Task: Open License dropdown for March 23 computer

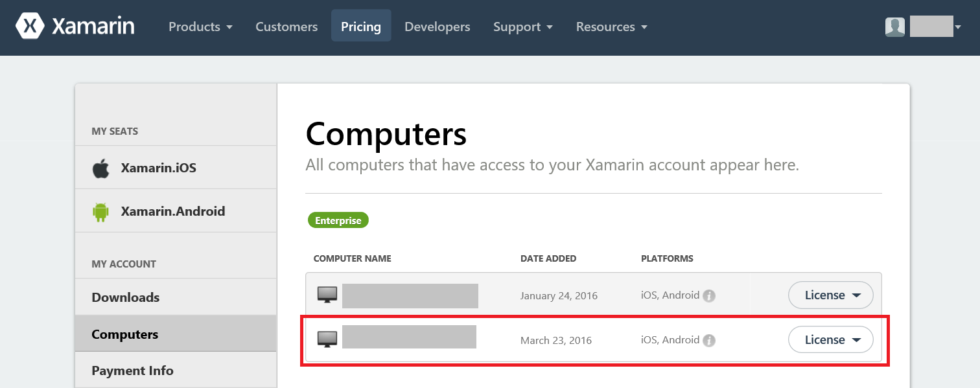Action: pyautogui.click(x=831, y=340)
